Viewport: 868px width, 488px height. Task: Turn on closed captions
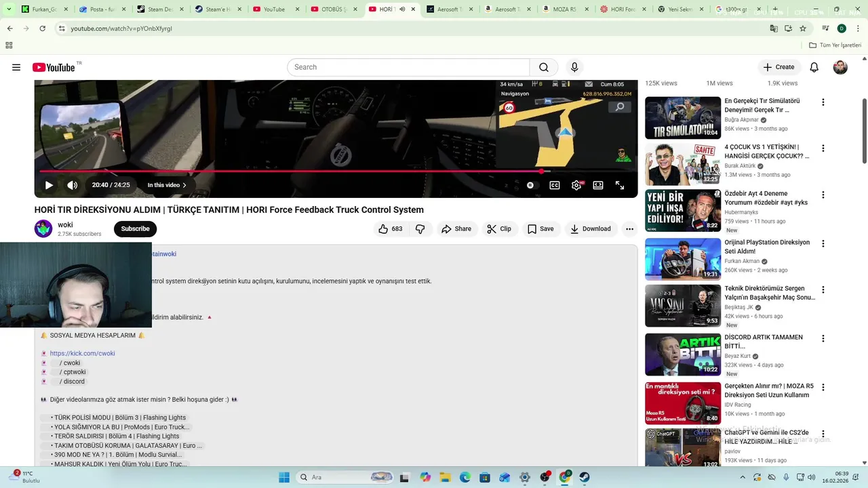click(555, 185)
